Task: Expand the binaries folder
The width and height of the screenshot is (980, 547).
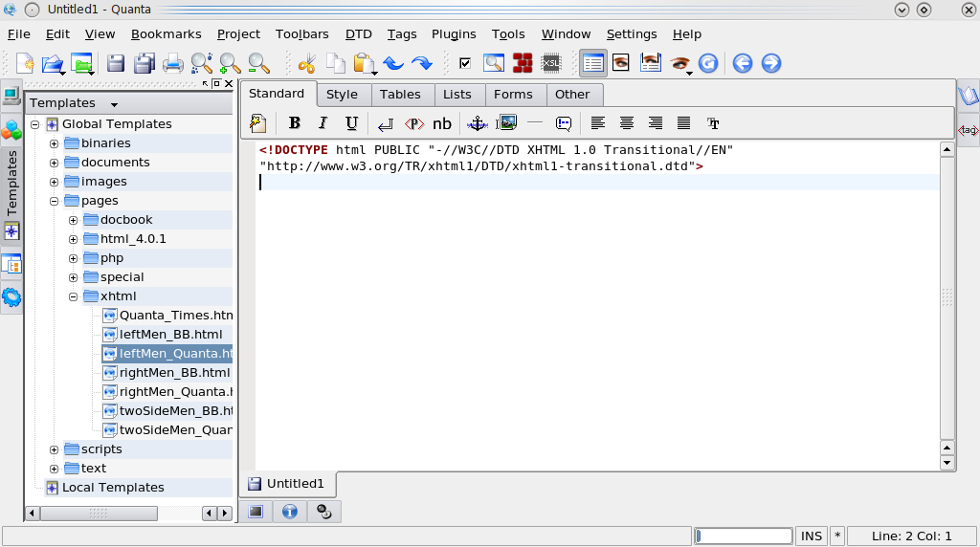Action: click(55, 143)
